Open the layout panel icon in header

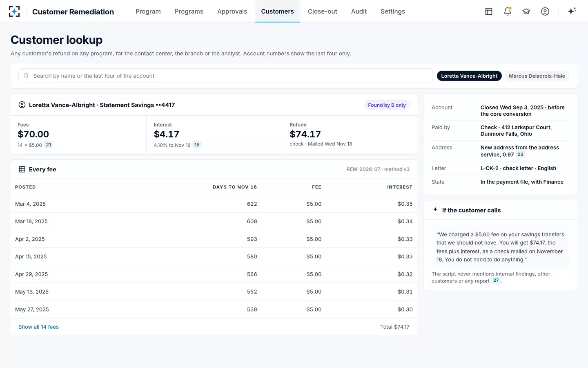(x=489, y=11)
